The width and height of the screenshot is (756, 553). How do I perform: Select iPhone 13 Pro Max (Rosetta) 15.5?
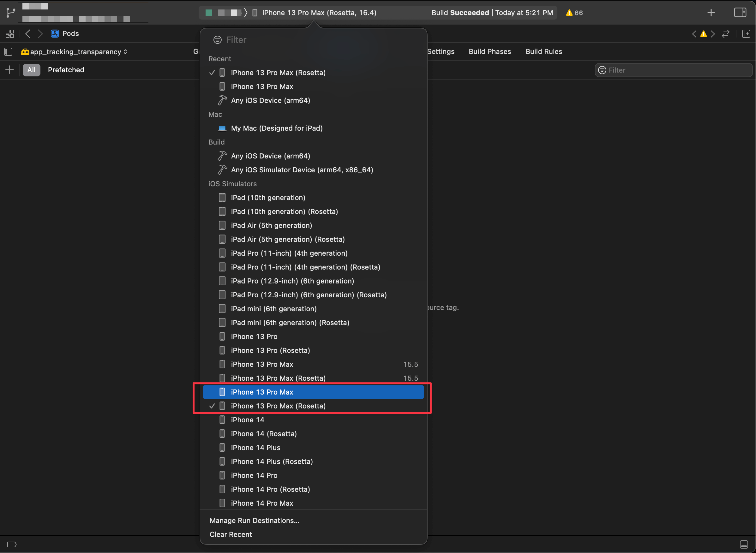[x=313, y=378]
